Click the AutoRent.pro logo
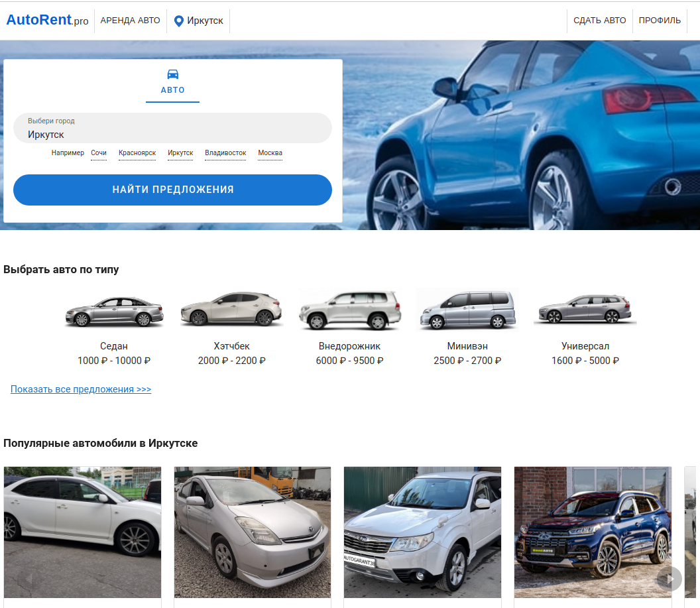 [x=47, y=20]
